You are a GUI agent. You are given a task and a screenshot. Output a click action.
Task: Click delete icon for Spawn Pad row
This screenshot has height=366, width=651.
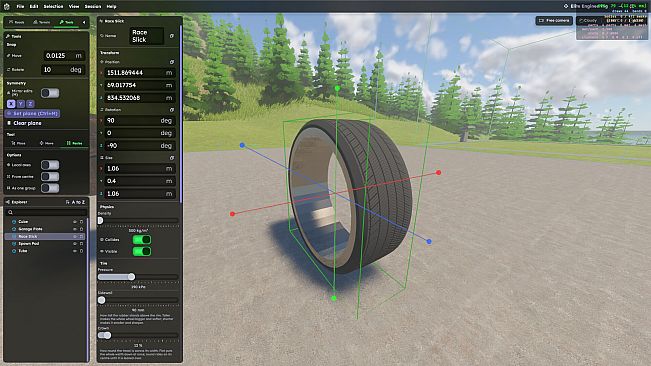(81, 244)
